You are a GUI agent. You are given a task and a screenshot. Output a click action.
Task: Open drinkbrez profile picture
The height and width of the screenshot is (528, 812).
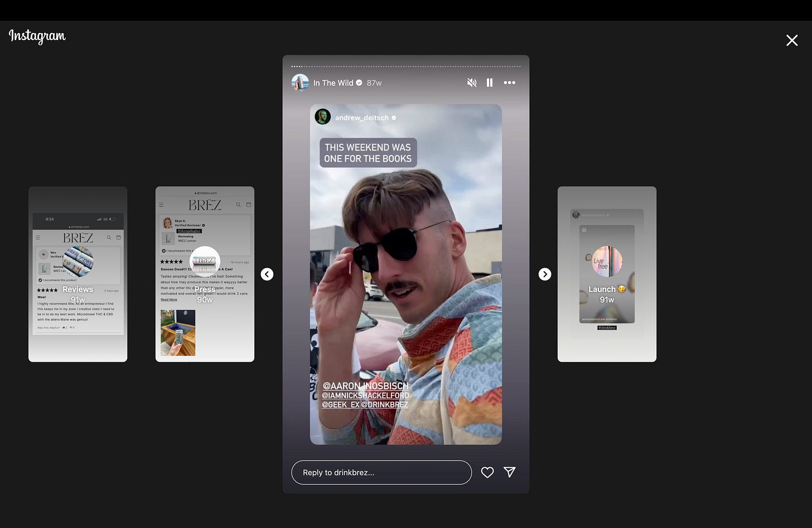point(300,83)
